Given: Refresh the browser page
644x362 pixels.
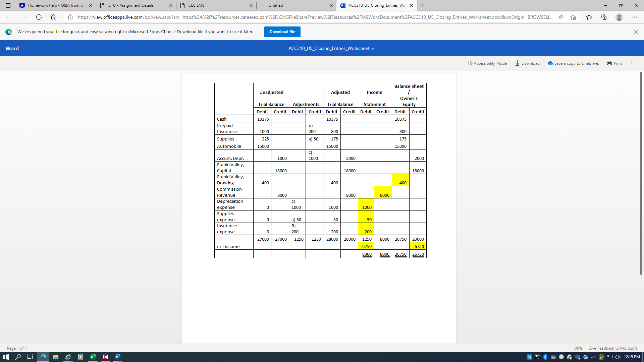Looking at the screenshot, I should (39, 17).
